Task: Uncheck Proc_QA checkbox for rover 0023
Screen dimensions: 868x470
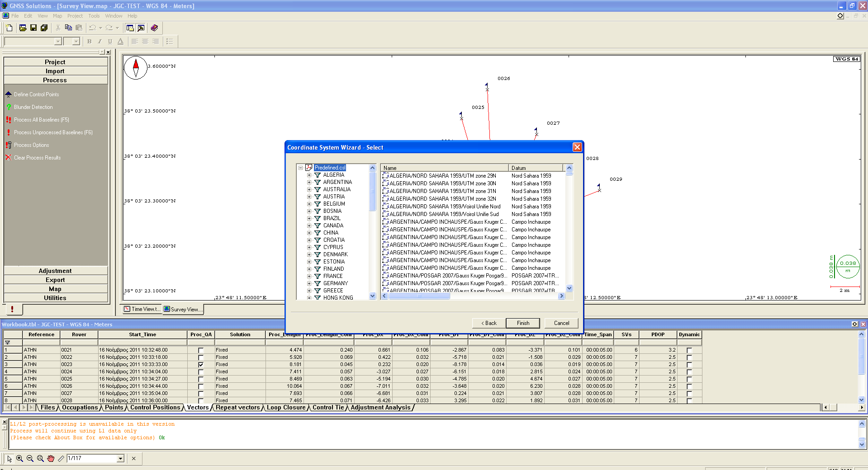Action: click(x=201, y=365)
